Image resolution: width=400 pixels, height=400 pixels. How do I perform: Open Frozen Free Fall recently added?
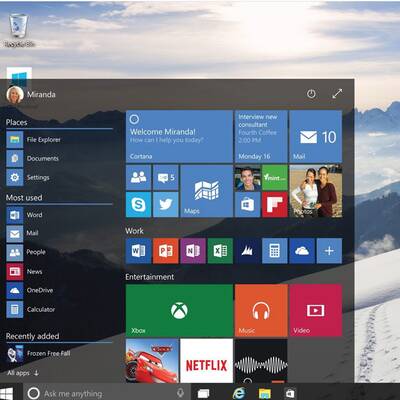39,354
